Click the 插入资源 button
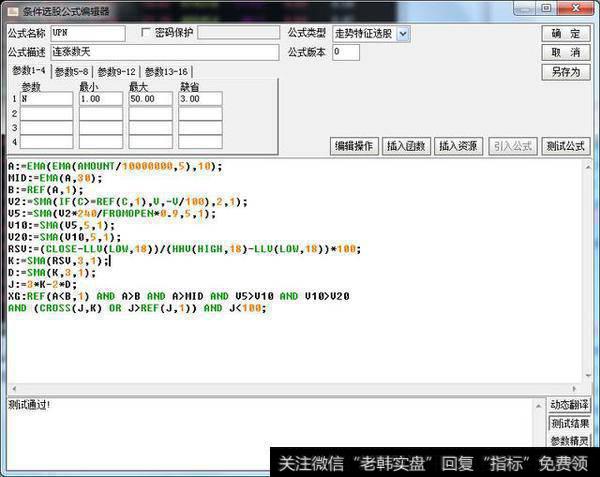The width and height of the screenshot is (600, 477). point(460,146)
